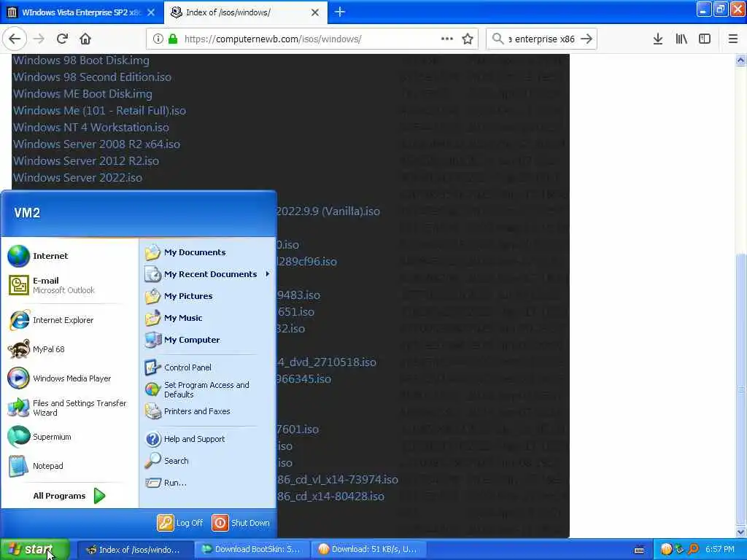Click the Log Off button
This screenshot has width=747, height=560.
(x=181, y=523)
